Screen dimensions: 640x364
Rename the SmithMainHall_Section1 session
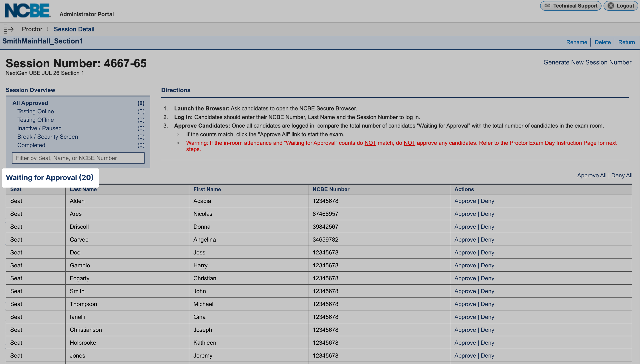(576, 42)
